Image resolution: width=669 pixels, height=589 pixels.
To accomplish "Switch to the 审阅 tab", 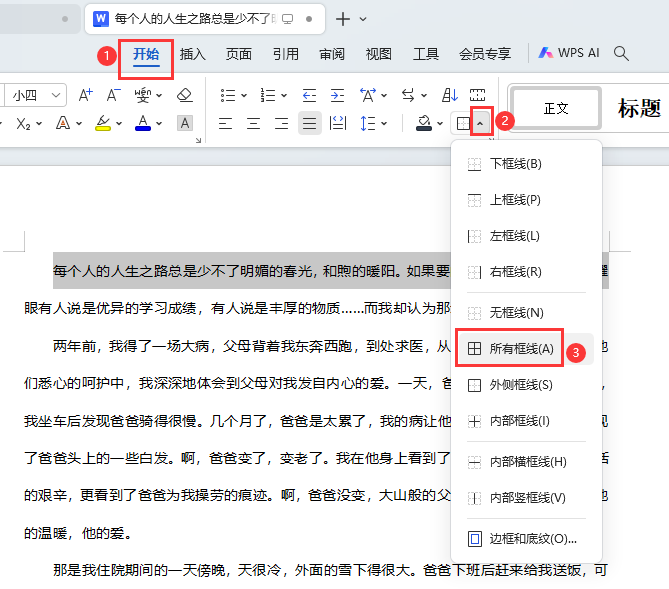I will [x=332, y=54].
